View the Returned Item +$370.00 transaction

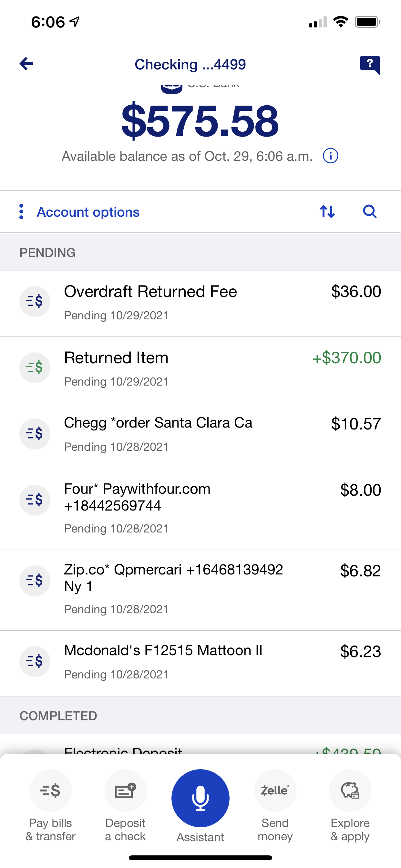click(200, 369)
